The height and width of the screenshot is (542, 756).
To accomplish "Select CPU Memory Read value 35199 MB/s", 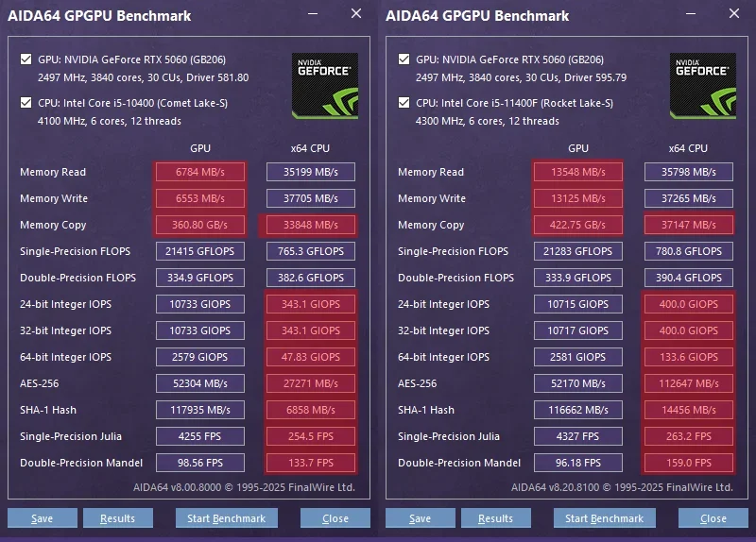I will coord(311,172).
